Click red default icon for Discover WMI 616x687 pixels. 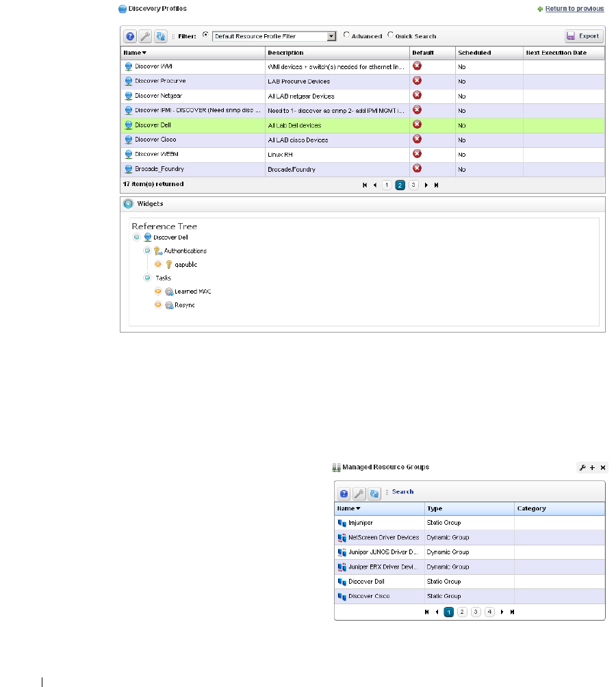(x=417, y=66)
